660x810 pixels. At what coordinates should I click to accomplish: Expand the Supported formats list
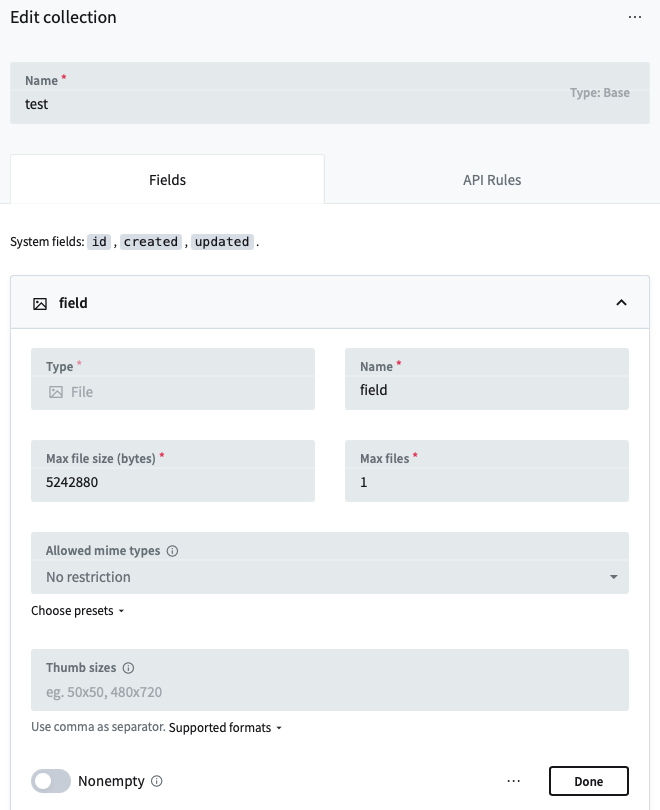click(x=221, y=728)
